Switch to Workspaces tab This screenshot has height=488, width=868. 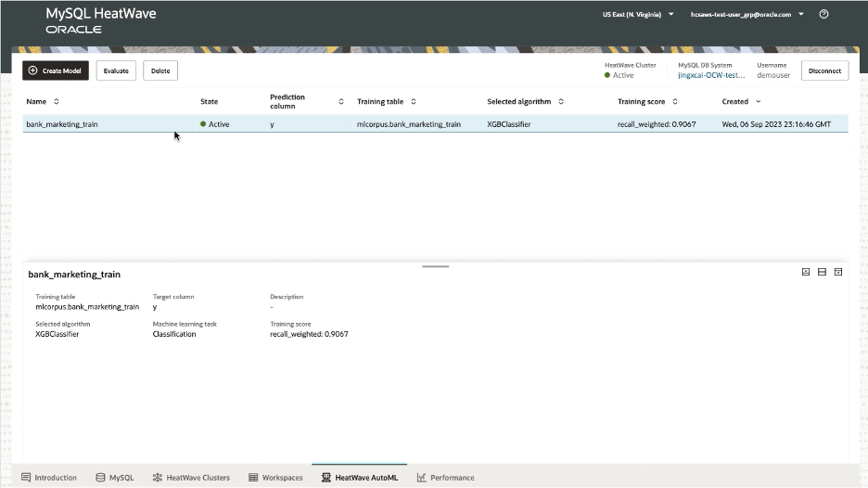pos(275,478)
